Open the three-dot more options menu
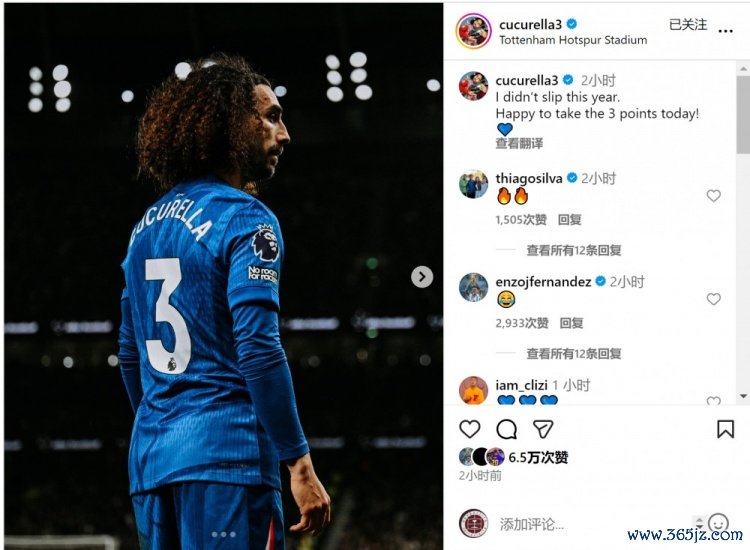The width and height of the screenshot is (750, 550). pyautogui.click(x=725, y=31)
